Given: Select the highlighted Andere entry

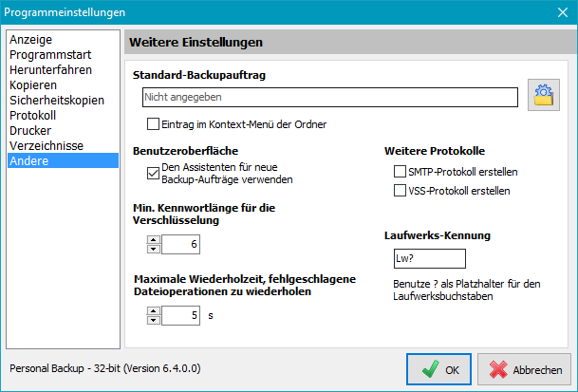Looking at the screenshot, I should tap(63, 160).
